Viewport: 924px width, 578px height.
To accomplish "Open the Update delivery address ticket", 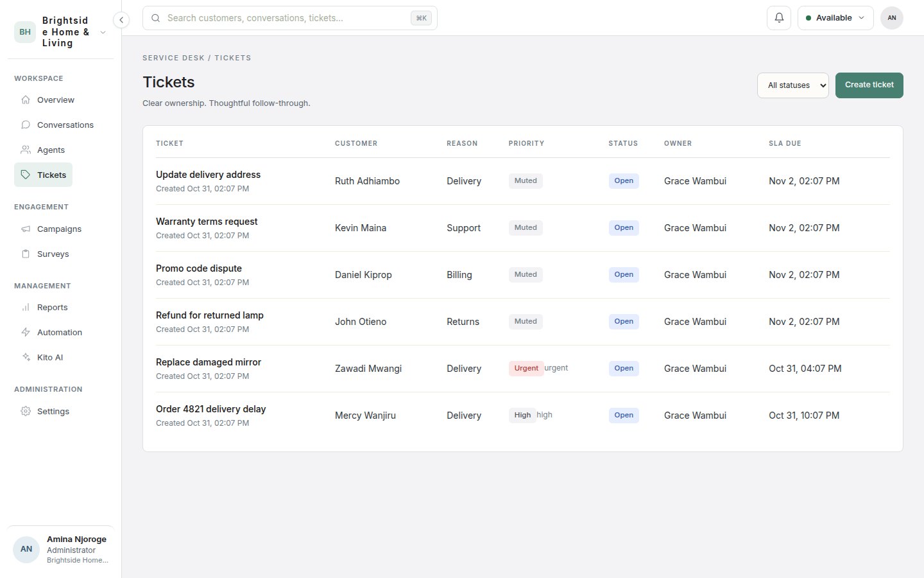I will click(208, 175).
